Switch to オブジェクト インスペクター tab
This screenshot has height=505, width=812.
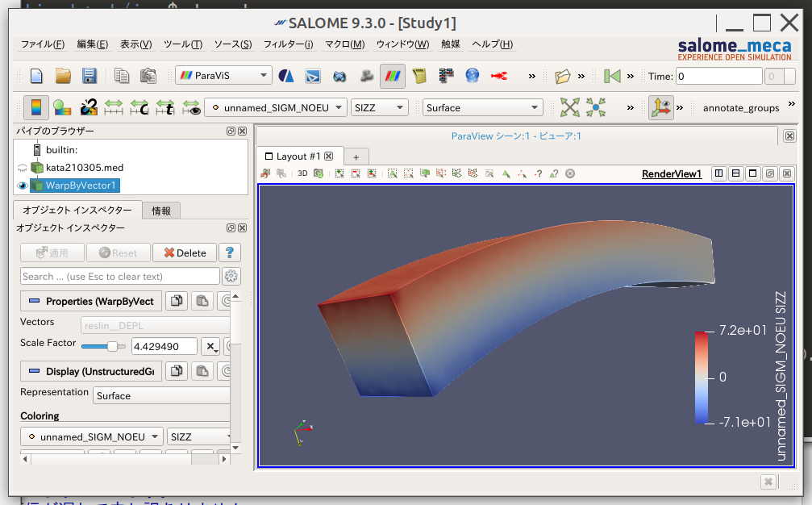click(x=77, y=210)
